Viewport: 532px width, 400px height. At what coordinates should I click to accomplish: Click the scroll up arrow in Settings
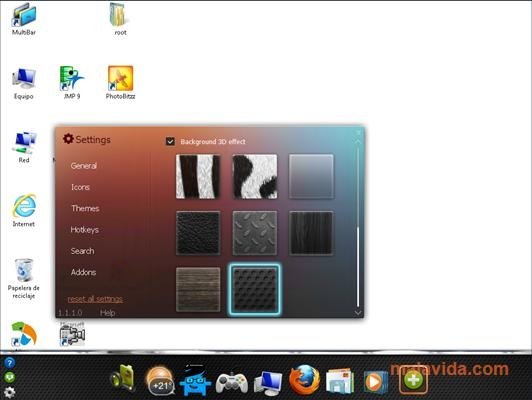[358, 141]
